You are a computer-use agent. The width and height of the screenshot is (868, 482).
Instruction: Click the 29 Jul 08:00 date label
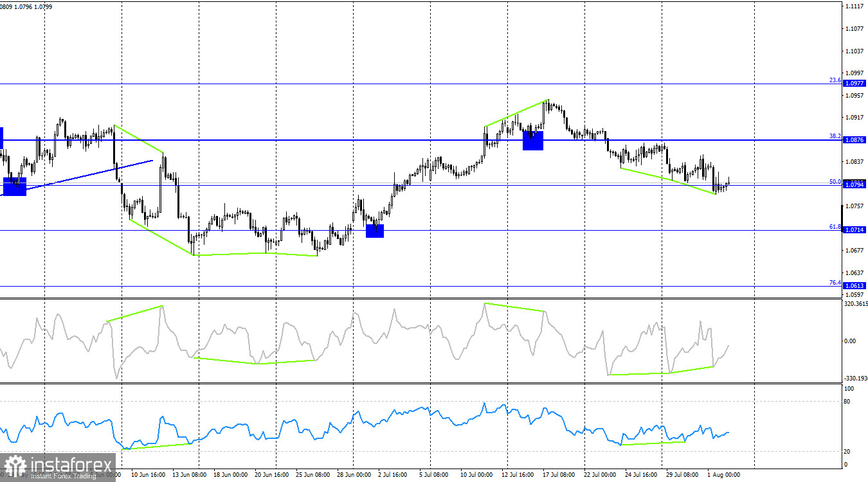683,475
